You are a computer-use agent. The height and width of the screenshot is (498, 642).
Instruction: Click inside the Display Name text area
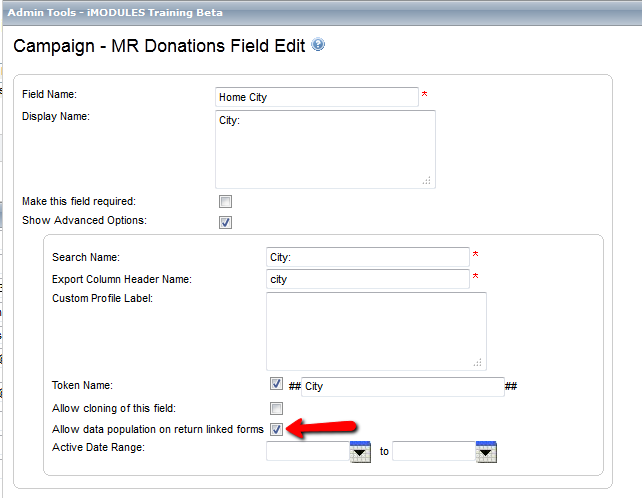click(x=326, y=149)
